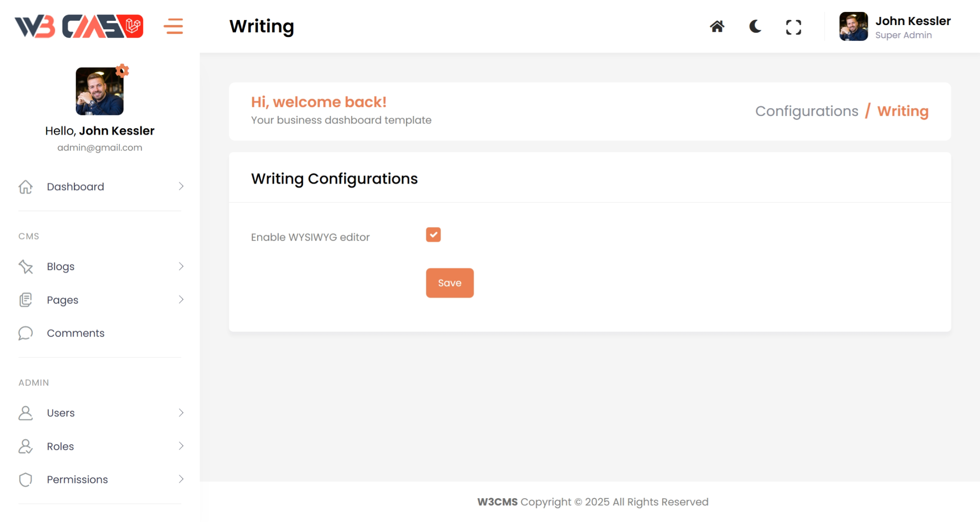This screenshot has width=980, height=522.
Task: Open John Kessler header profile avatar
Action: point(853,26)
